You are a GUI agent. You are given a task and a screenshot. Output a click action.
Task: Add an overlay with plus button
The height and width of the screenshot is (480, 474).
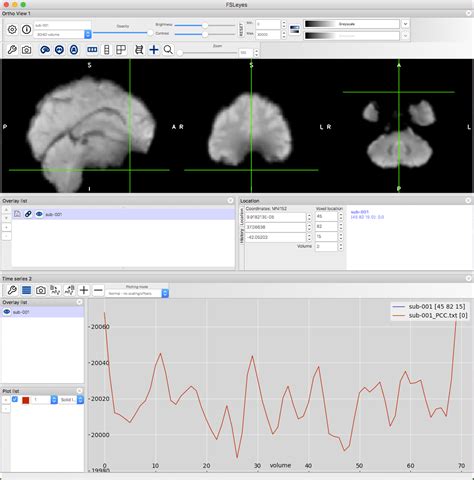tap(6, 227)
